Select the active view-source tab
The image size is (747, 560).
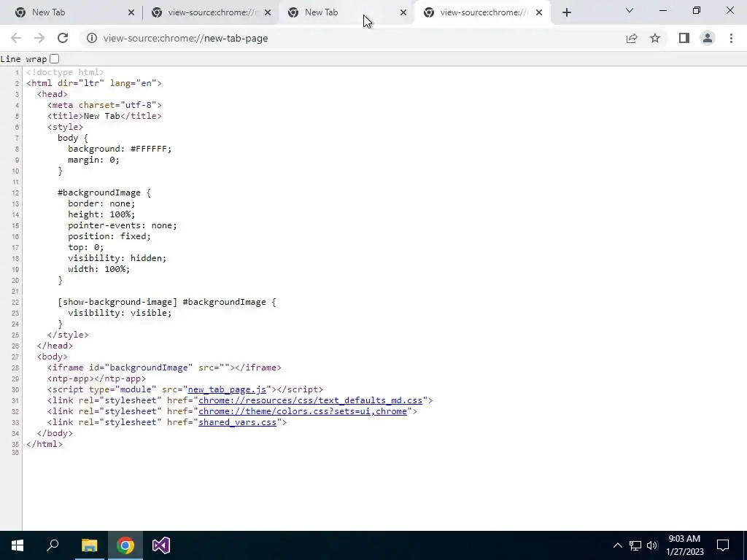tap(484, 12)
